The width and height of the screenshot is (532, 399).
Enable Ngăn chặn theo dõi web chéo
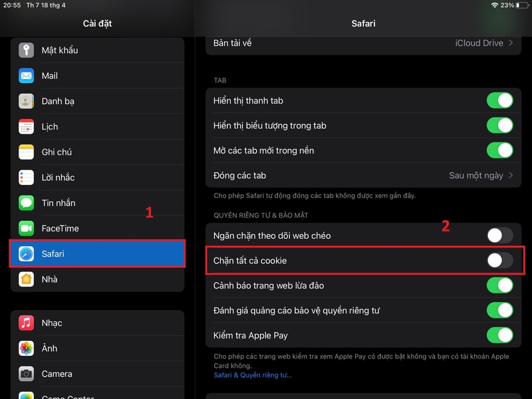coord(500,235)
